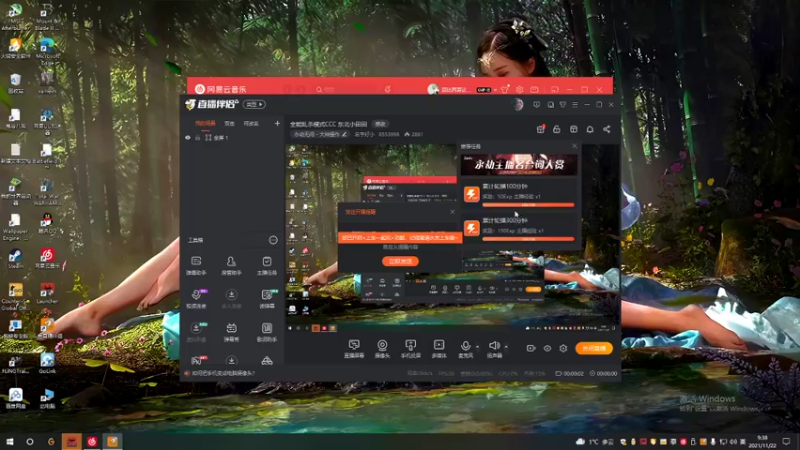Open the gift box icon with red dot
The width and height of the screenshot is (800, 450).
click(540, 129)
